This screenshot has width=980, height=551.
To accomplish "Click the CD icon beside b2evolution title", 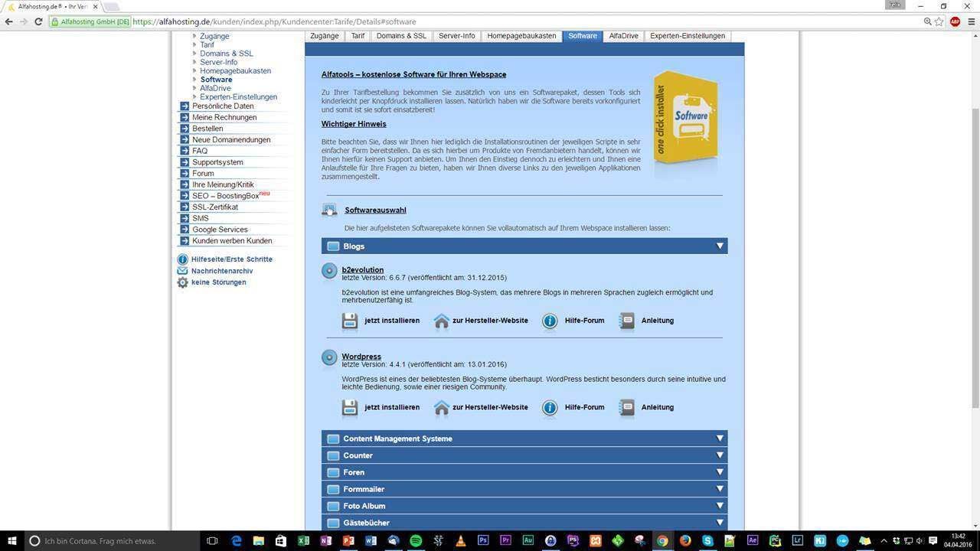I will pyautogui.click(x=329, y=271).
